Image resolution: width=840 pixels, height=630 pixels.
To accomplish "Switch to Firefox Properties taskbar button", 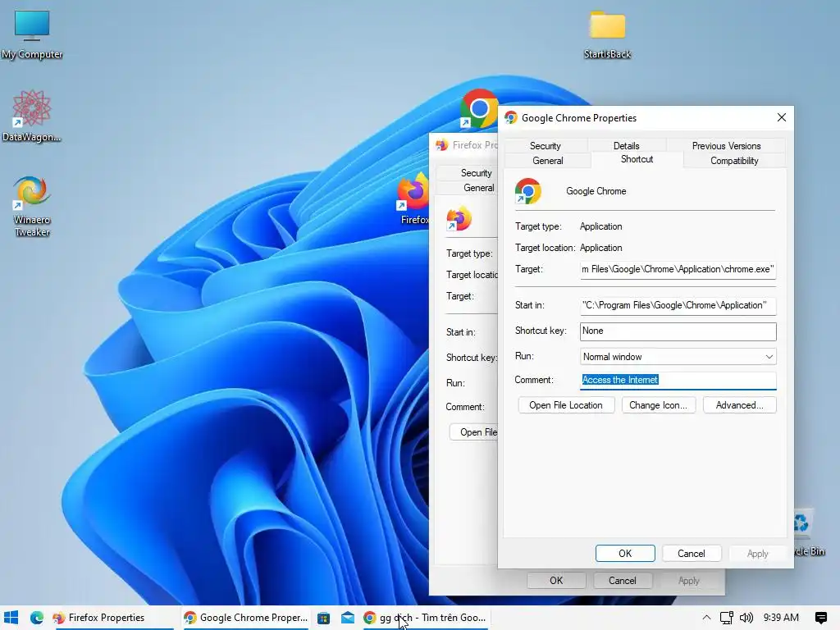I will (x=114, y=618).
